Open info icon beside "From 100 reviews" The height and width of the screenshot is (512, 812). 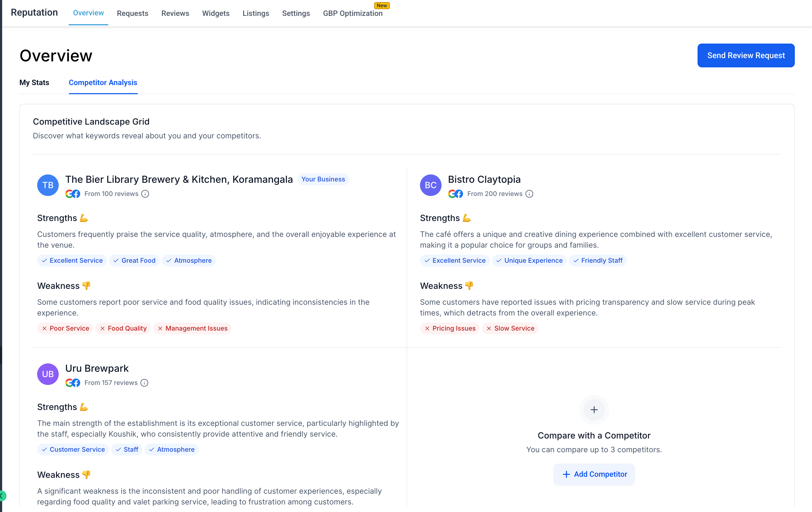click(x=145, y=194)
